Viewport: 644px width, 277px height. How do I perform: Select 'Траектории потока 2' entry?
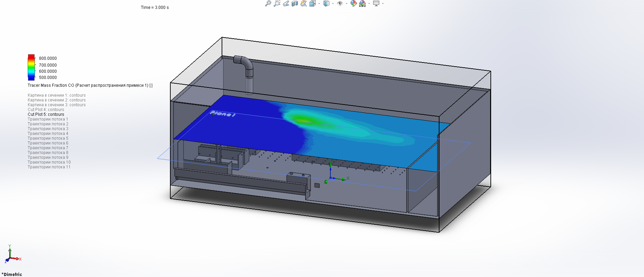tap(48, 124)
